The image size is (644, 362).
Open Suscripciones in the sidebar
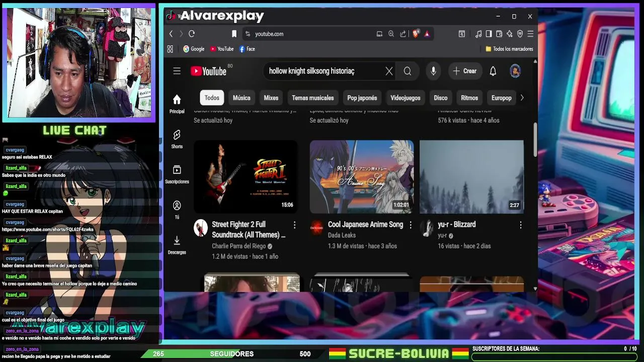(x=177, y=174)
